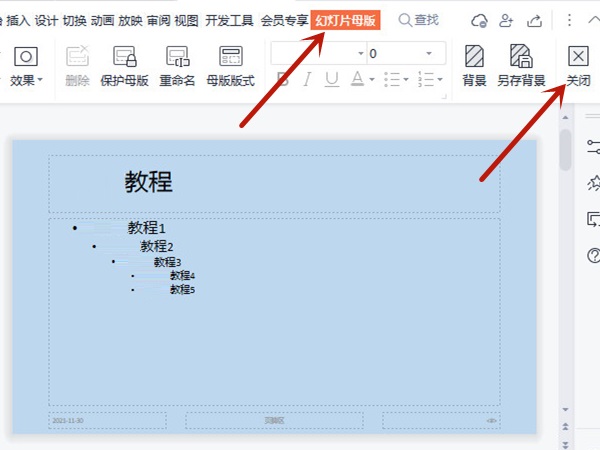The width and height of the screenshot is (600, 450).
Task: Open the numbered list style dropdown
Action: tap(440, 80)
